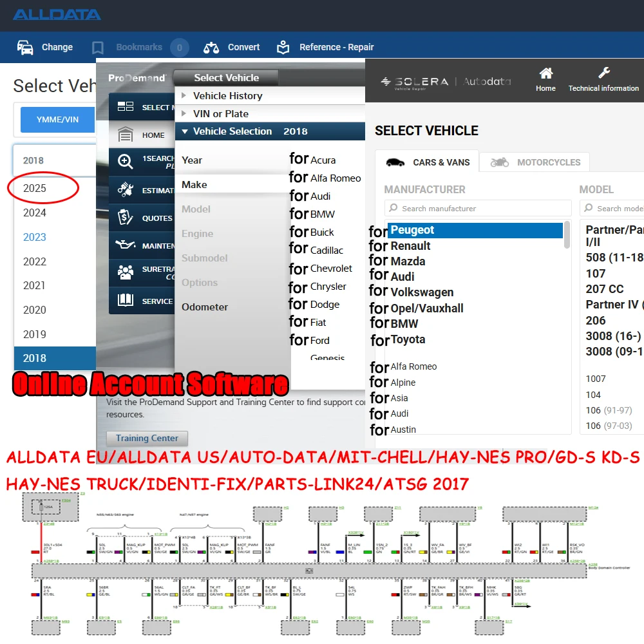Select year 2019 in ALLDATA list
This screenshot has height=644, width=644.
coord(35,334)
